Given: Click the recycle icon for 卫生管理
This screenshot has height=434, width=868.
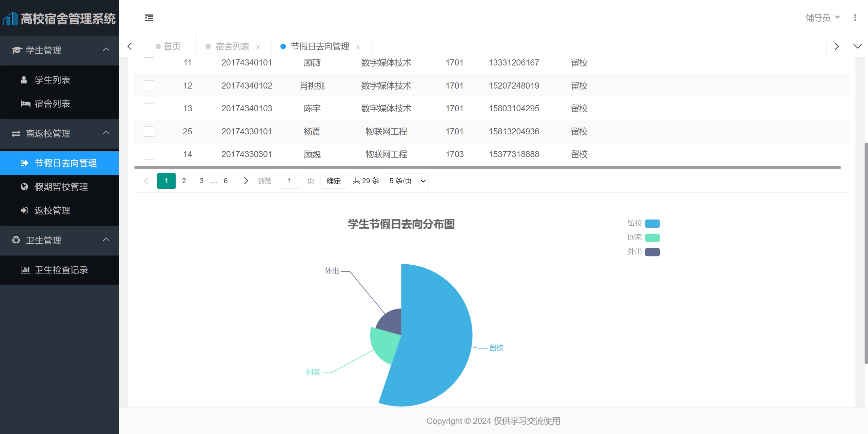Looking at the screenshot, I should [x=16, y=240].
